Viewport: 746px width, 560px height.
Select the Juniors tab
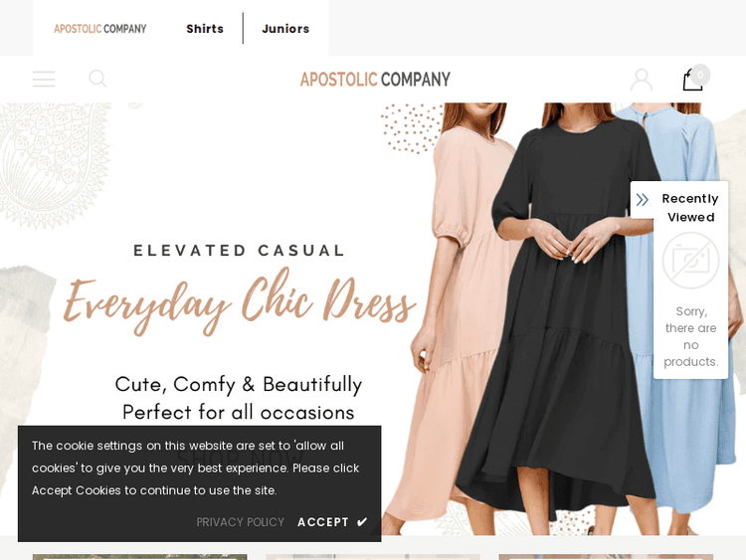[x=285, y=29]
